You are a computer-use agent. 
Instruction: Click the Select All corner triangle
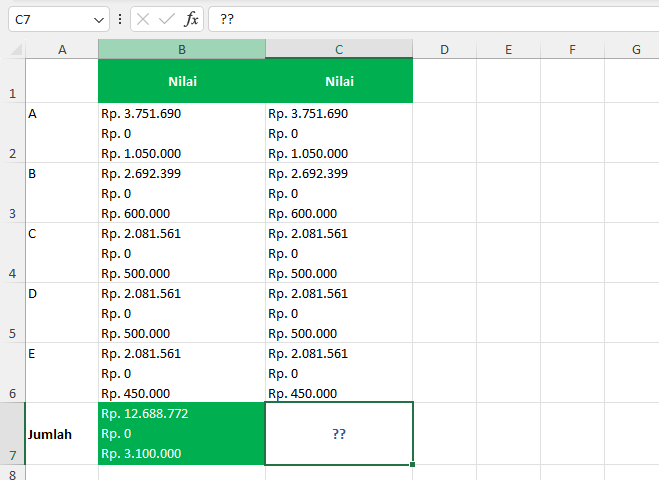click(17, 49)
